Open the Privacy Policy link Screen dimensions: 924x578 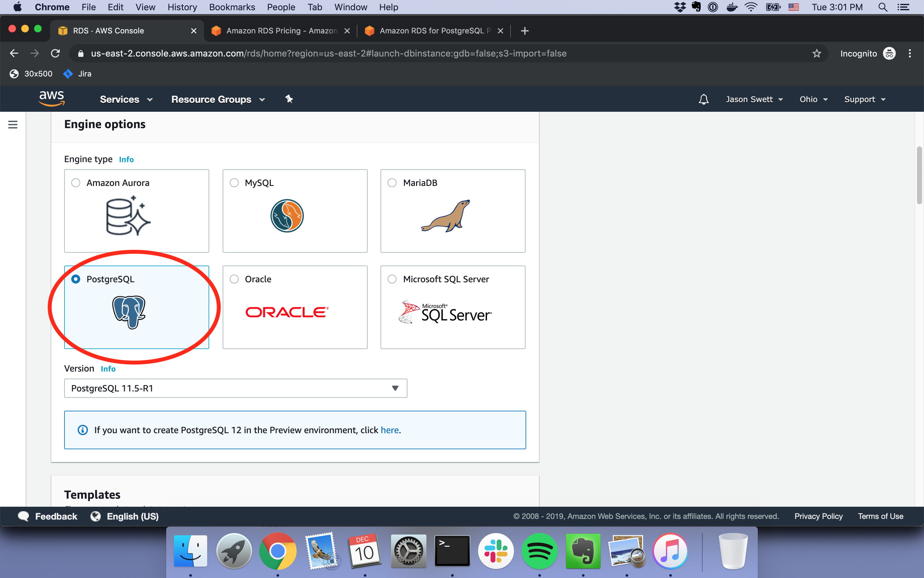coord(819,516)
